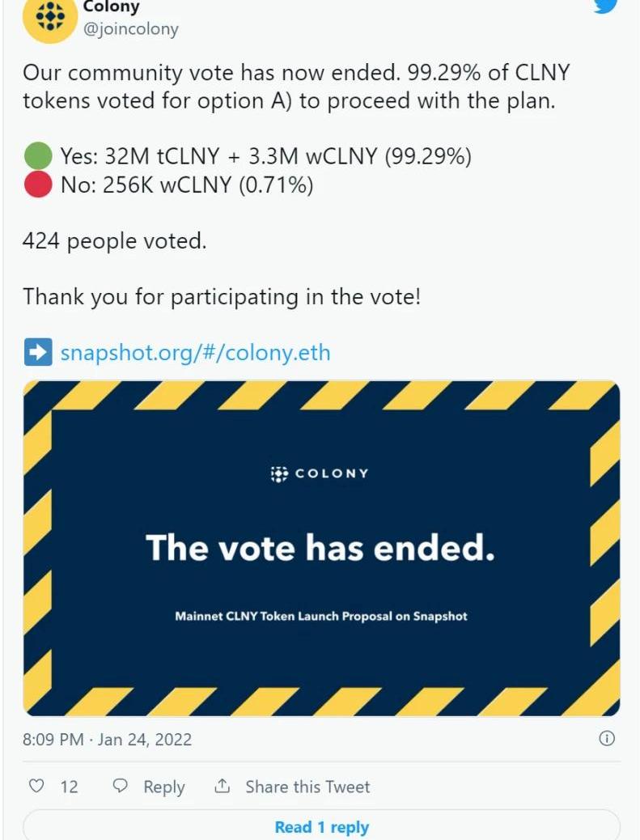640x840 pixels.
Task: Click the Twitter bird logo
Action: click(606, 4)
